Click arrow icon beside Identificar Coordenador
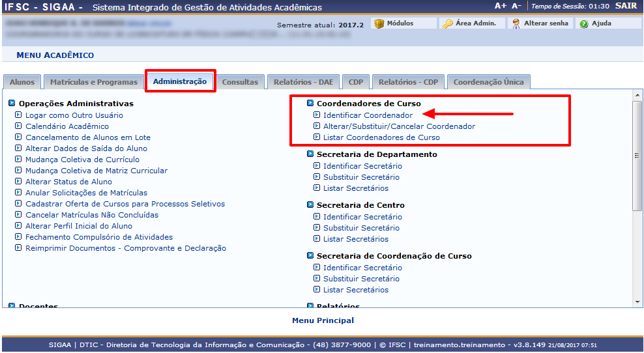Image resolution: width=644 pixels, height=353 pixels. 317,115
